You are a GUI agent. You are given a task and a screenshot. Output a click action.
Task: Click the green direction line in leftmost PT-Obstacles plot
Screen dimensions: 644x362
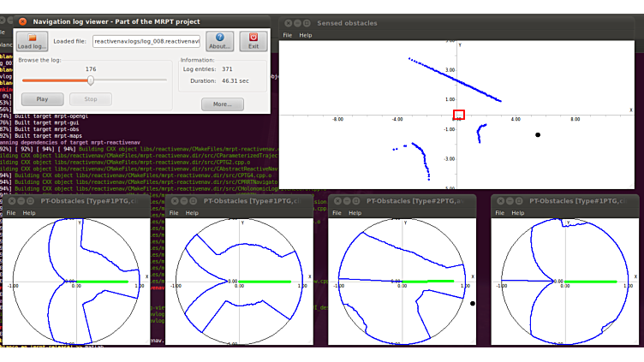pyautogui.click(x=103, y=282)
